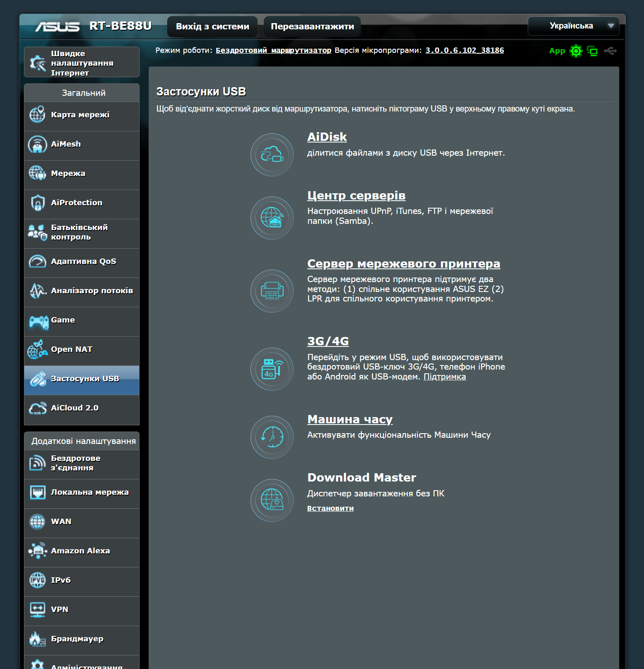The height and width of the screenshot is (669, 644).
Task: Click the Застосунки USB page heading
Action: 201,91
